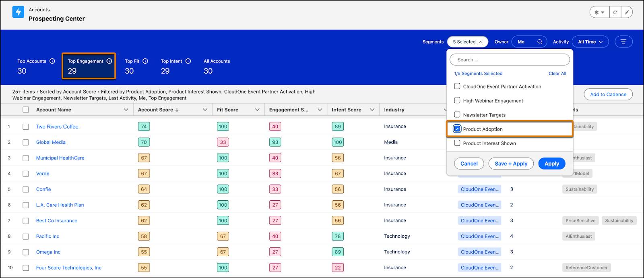644x278 pixels.
Task: Show info for Top Accounts metric
Action: point(52,61)
